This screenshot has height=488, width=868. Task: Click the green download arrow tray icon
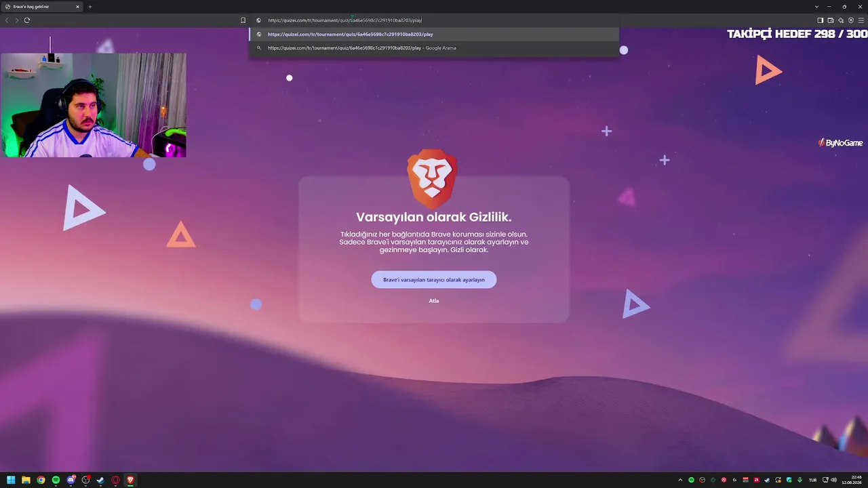[800, 480]
